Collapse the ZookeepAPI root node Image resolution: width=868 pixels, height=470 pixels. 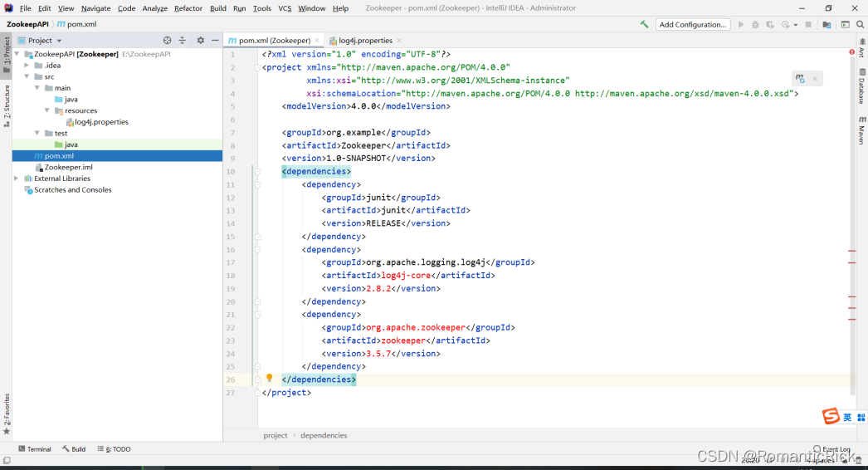17,54
